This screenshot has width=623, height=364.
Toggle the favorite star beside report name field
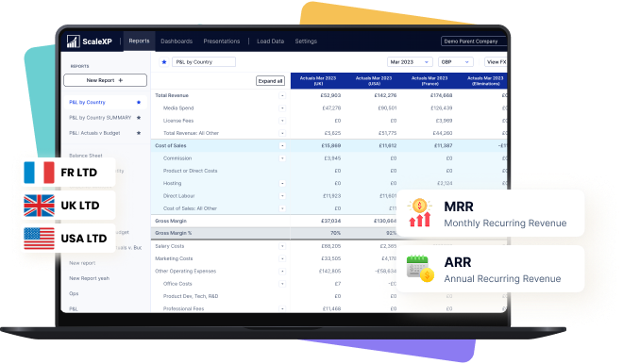pos(163,62)
